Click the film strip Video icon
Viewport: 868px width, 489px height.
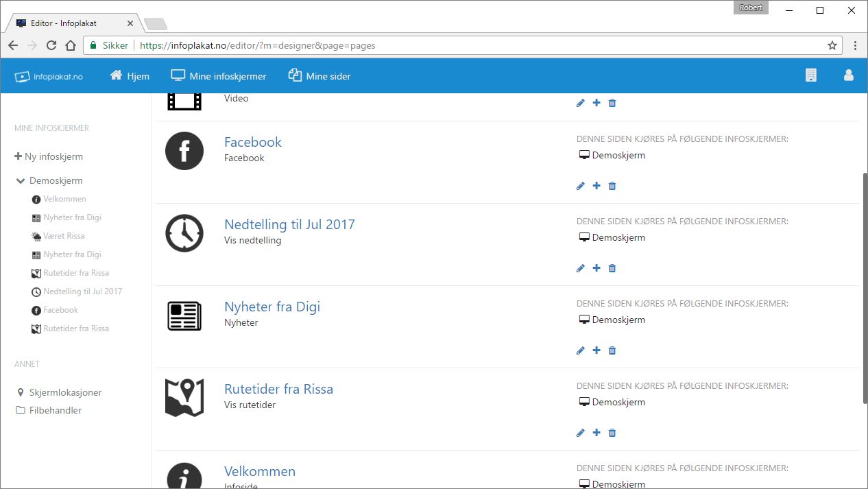(184, 102)
